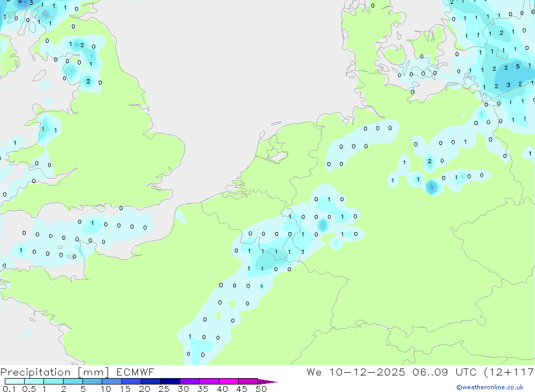The height and width of the screenshot is (392, 535).
Task: Click the "We 10-12-2025" date text
Action: tap(356, 372)
